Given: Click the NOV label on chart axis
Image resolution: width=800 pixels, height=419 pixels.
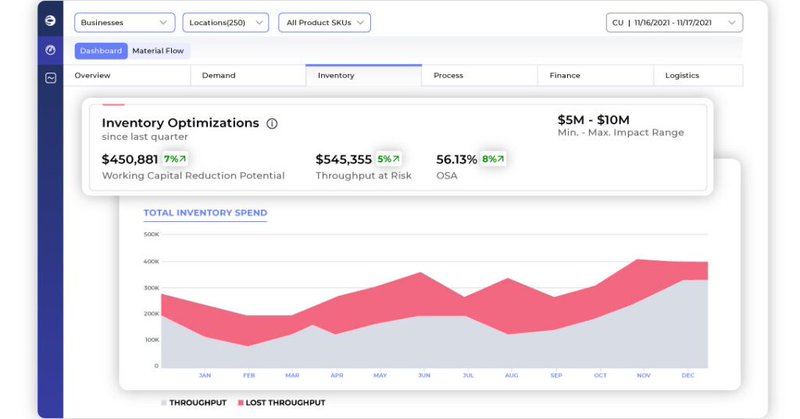Looking at the screenshot, I should [x=643, y=375].
